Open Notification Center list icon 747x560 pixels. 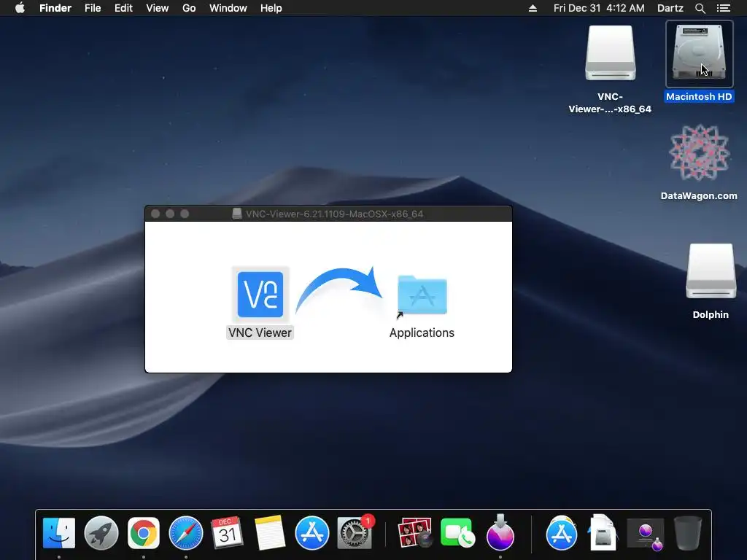point(724,8)
